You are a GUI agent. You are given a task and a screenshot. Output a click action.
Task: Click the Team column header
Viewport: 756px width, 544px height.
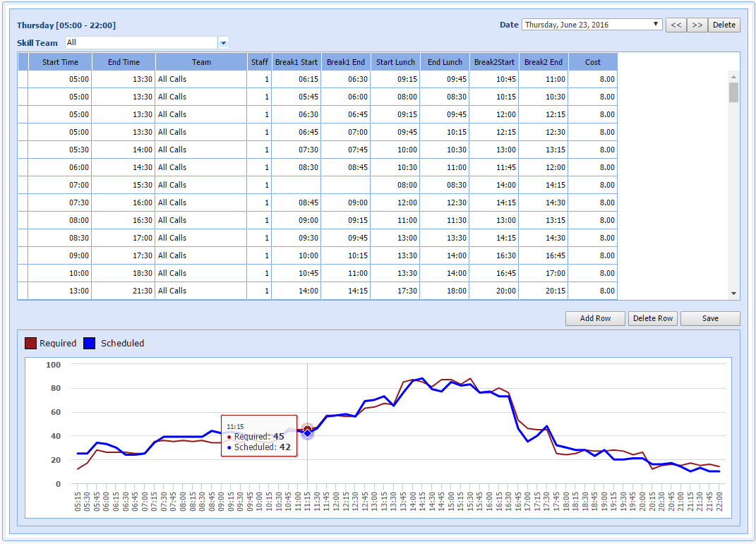201,62
